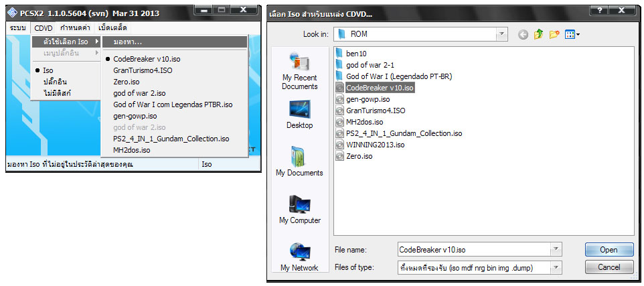
Task: Select PS2_4_IN_1_Gundam_Collection.iso in file list
Action: 399,133
